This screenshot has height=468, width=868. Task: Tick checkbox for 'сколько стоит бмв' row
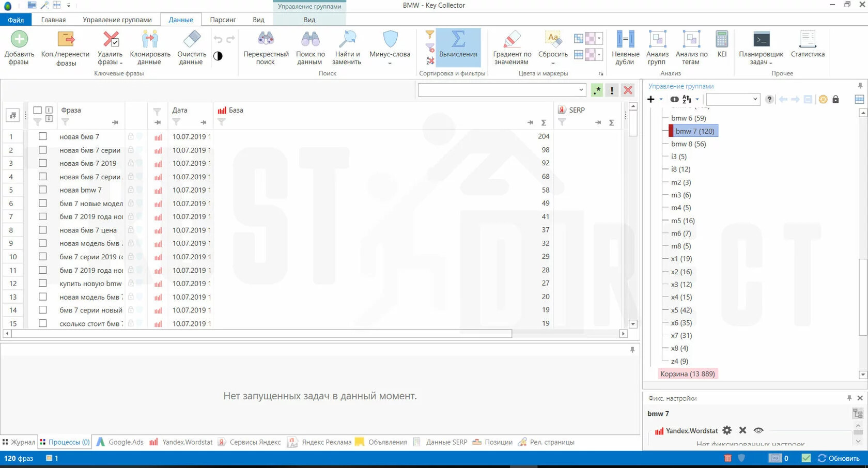[43, 323]
